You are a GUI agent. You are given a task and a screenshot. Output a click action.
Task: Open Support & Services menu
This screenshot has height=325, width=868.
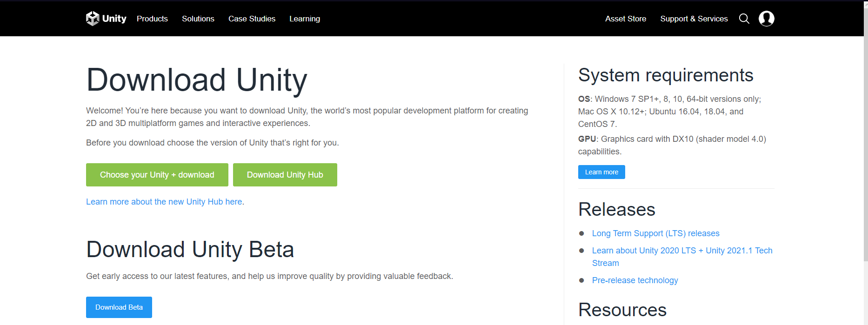(x=694, y=19)
